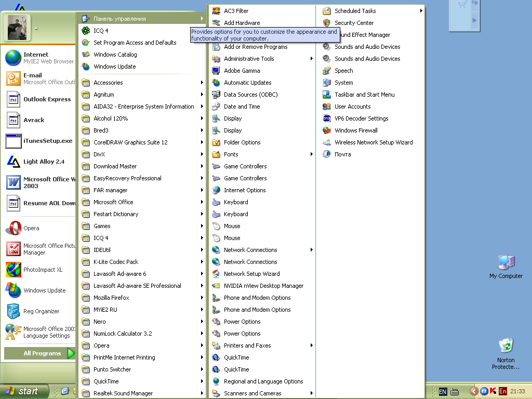Click the Speech icon
This screenshot has height=399, width=532.
[327, 71]
